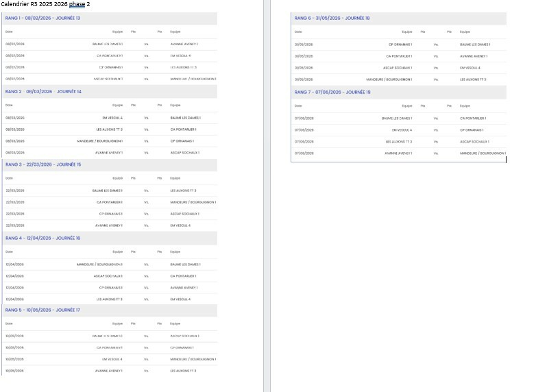Click the Date column header under RANG 1

(9, 32)
